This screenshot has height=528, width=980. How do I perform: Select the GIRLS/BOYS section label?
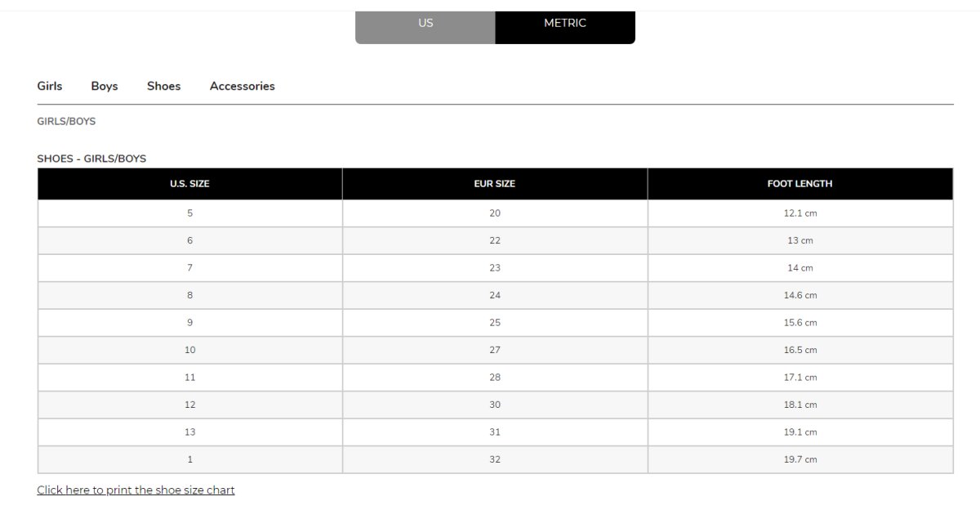point(66,121)
